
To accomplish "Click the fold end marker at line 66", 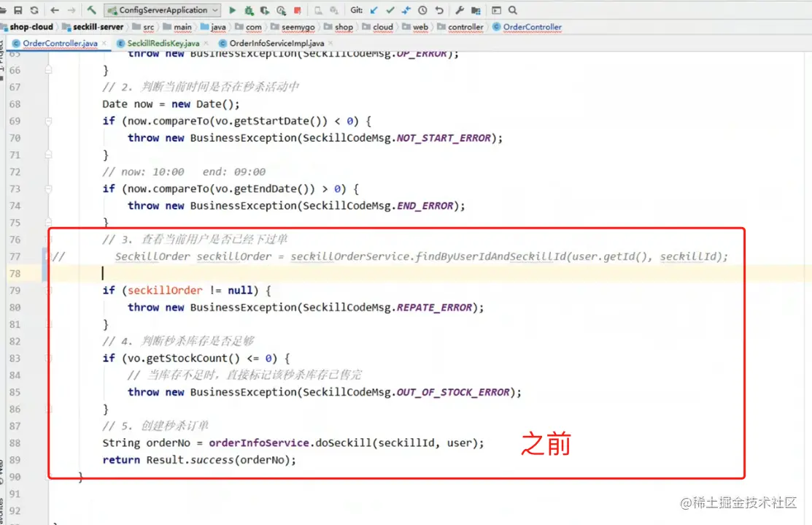I will (48, 69).
